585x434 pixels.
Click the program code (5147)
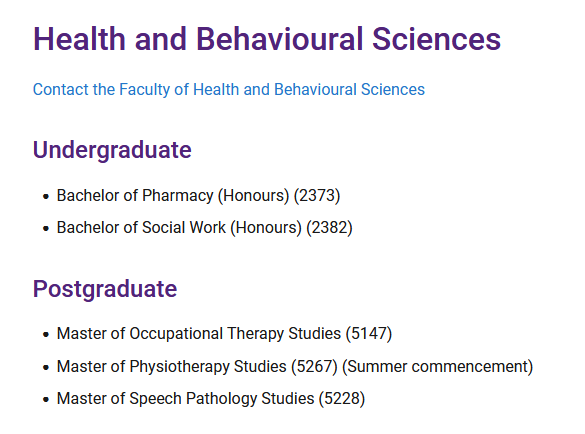pos(369,334)
